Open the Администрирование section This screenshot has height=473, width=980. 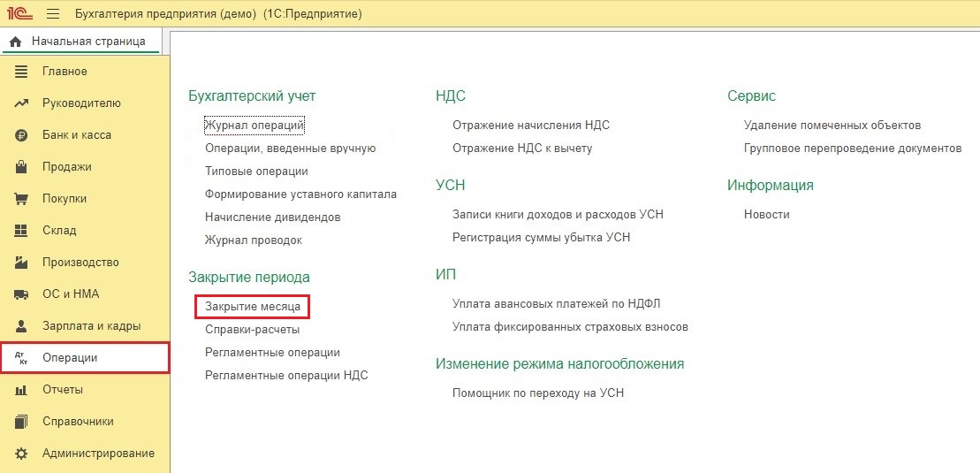84,454
